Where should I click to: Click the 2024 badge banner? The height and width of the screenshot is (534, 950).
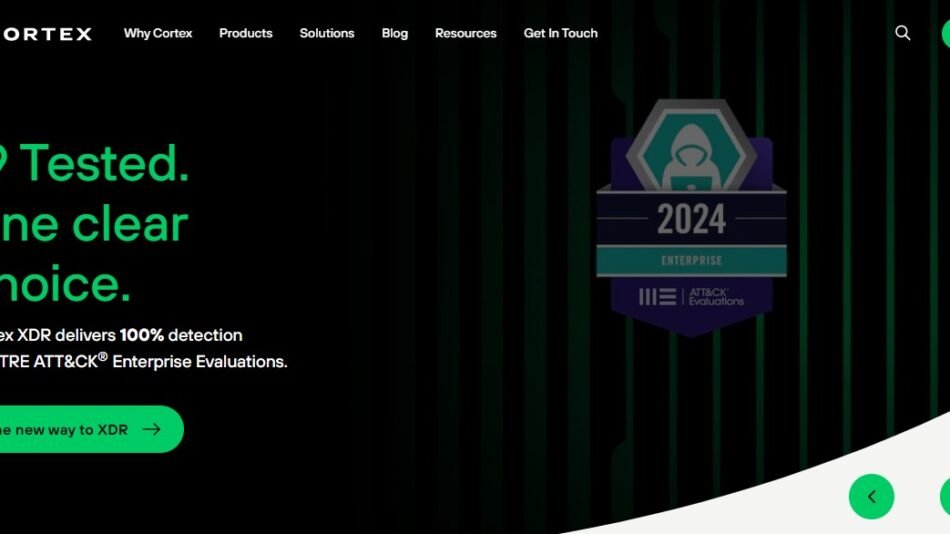point(691,218)
